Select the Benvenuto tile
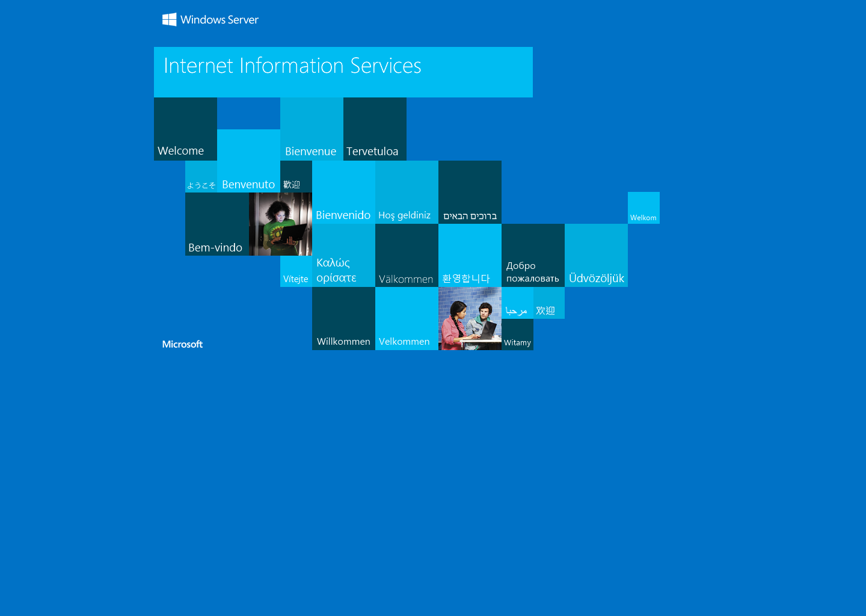Screen dimensions: 866x616 (248, 161)
